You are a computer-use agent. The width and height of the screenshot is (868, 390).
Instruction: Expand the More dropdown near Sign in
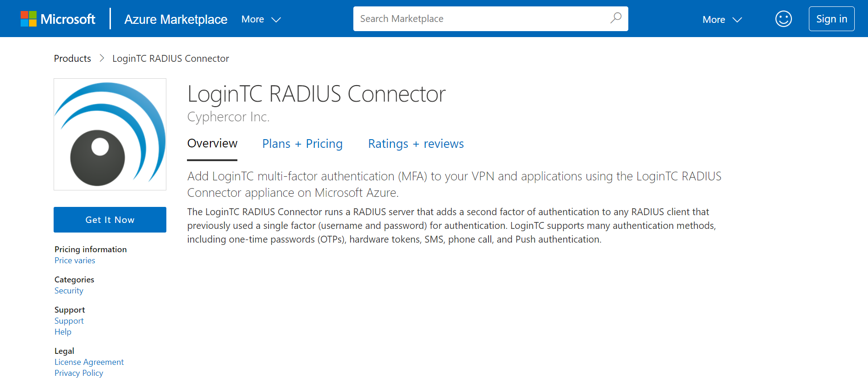pyautogui.click(x=722, y=19)
